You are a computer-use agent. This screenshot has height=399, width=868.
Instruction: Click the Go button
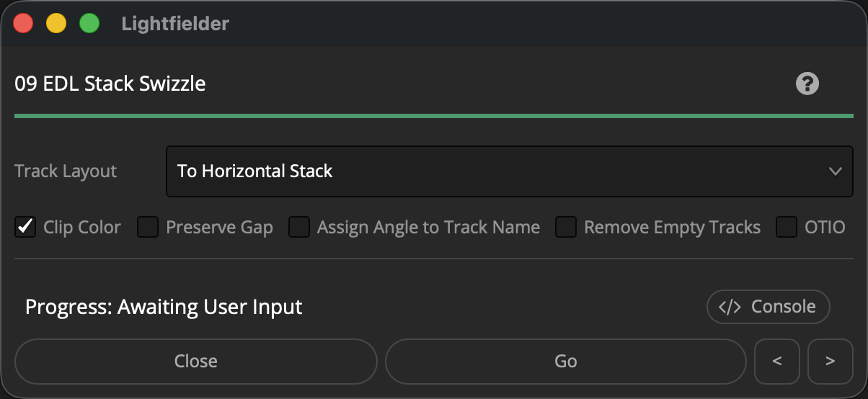coord(566,362)
